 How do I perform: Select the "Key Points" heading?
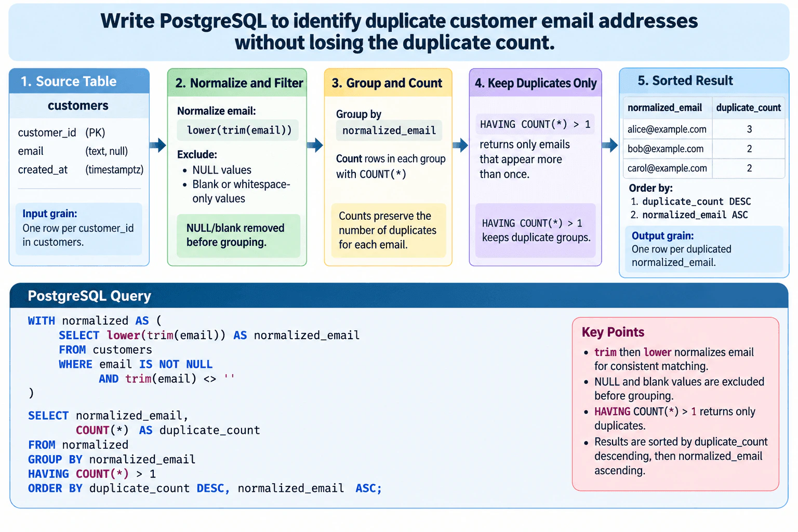point(613,332)
